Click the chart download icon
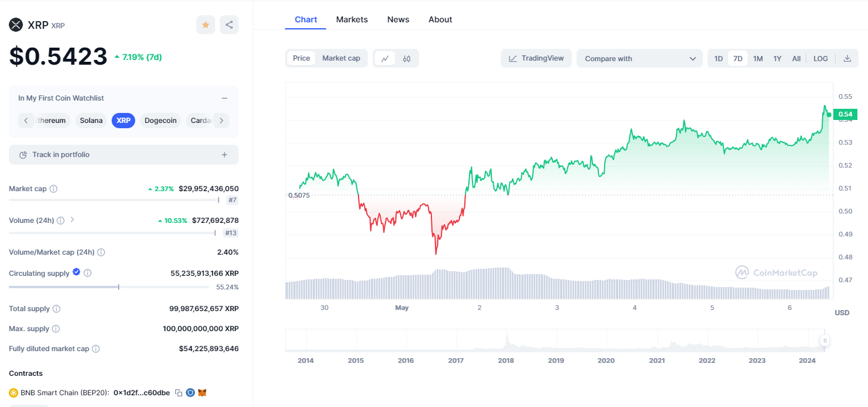The width and height of the screenshot is (868, 407). tap(847, 58)
